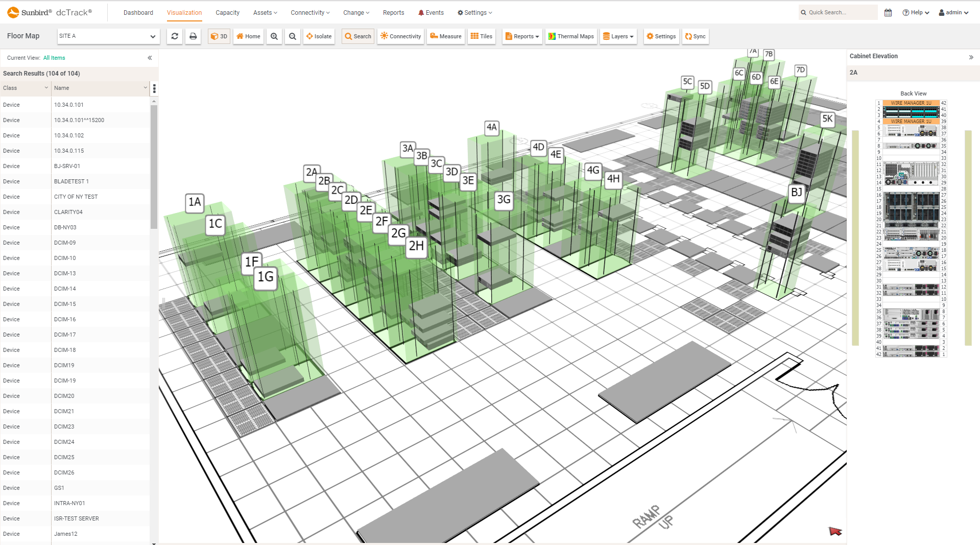Show Connectivity on the floor map
Screen dimensions: 980x545
(x=400, y=36)
